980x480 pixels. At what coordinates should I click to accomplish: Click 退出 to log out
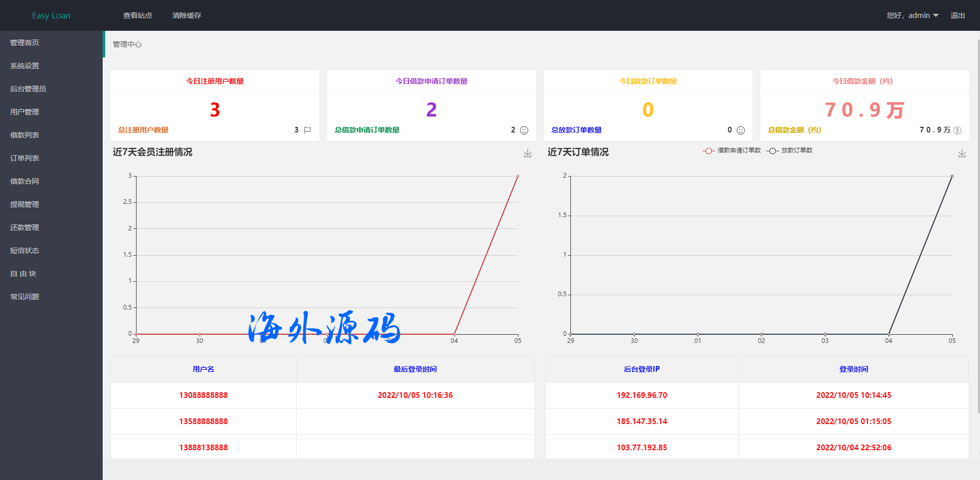point(957,15)
